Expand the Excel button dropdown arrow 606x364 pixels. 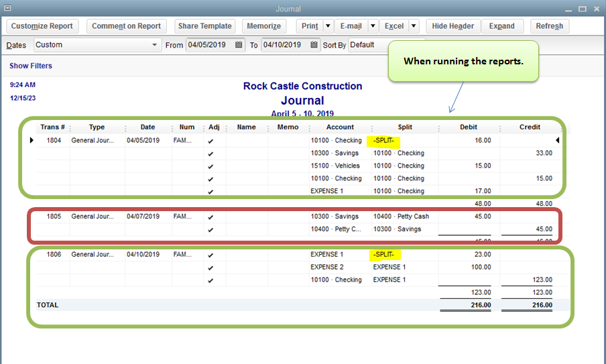(414, 26)
